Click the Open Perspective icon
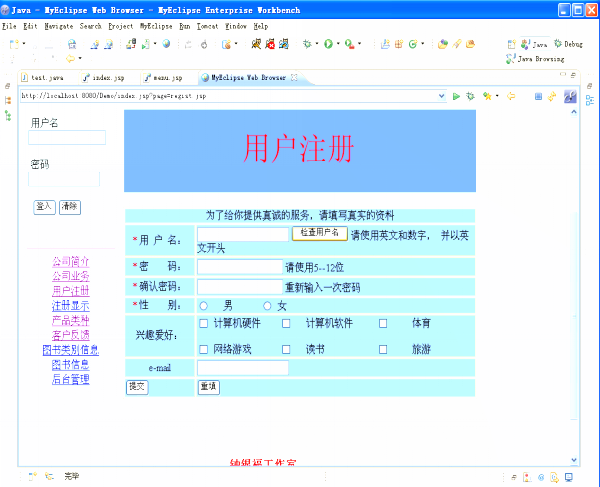600x487 pixels. point(512,44)
